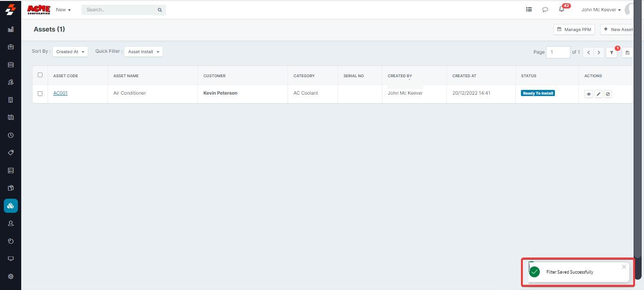Sort by the ASSET CODE column header
This screenshot has width=644, height=290.
coord(66,76)
